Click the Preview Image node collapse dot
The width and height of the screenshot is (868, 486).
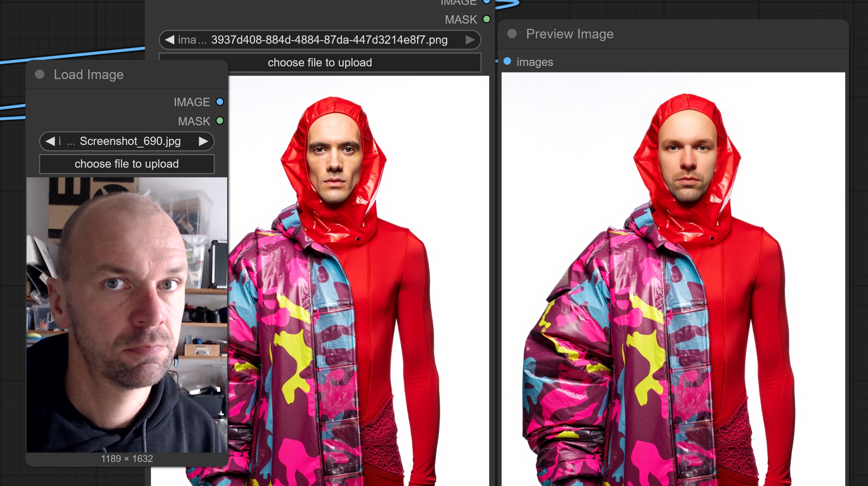coord(512,34)
